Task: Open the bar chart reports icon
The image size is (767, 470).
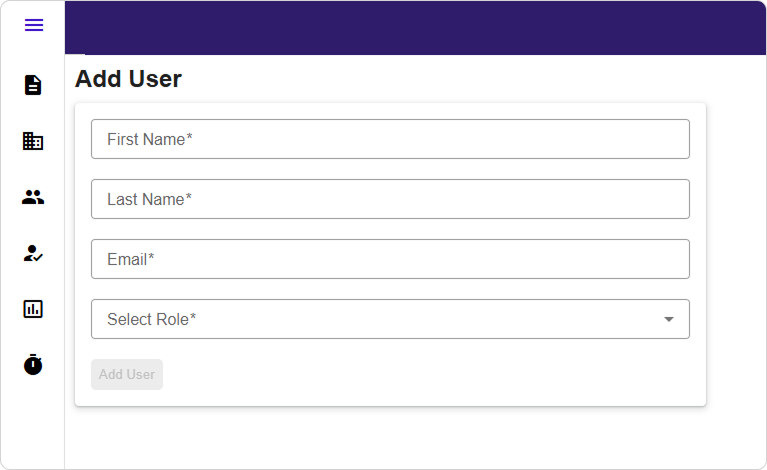Action: click(x=33, y=309)
